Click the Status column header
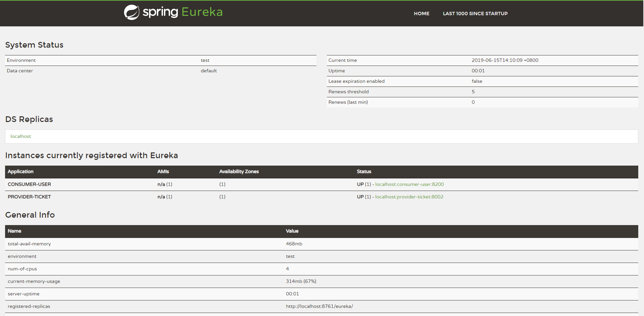 364,172
